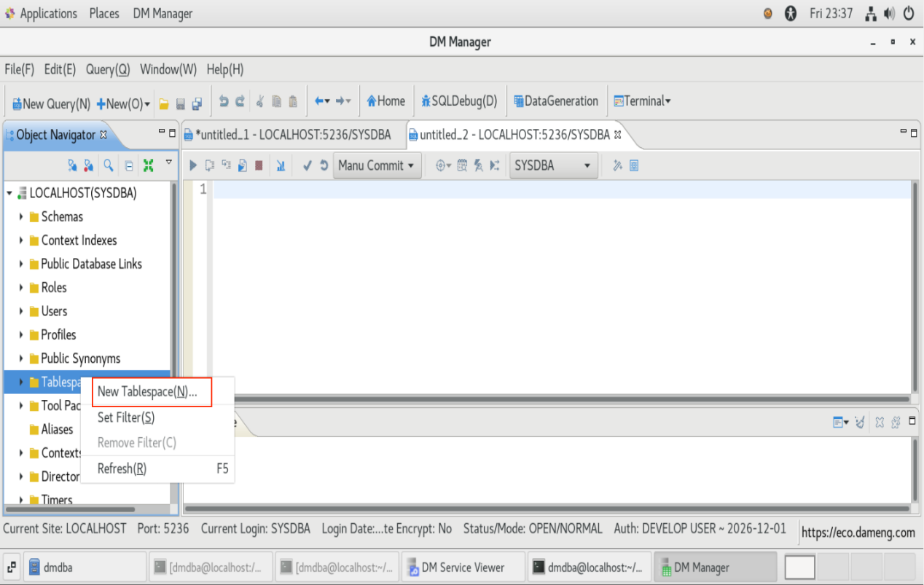Image resolution: width=924 pixels, height=585 pixels.
Task: Click the stop execution red square icon
Action: (x=259, y=165)
